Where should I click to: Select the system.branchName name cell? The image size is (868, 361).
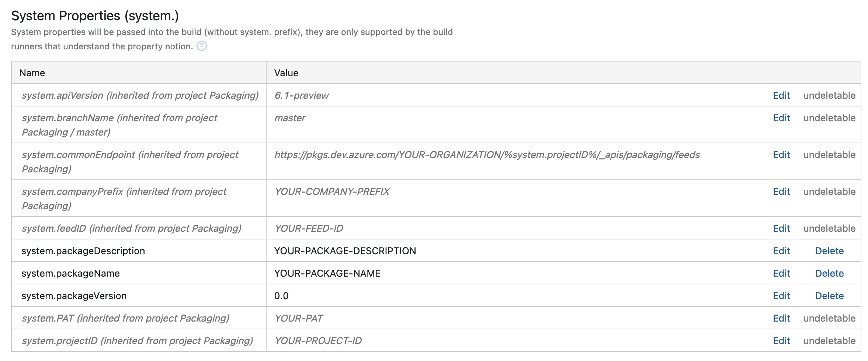click(x=139, y=125)
